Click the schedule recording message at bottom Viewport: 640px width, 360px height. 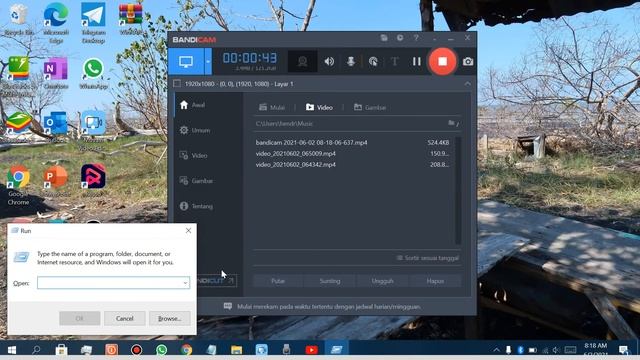(x=329, y=307)
